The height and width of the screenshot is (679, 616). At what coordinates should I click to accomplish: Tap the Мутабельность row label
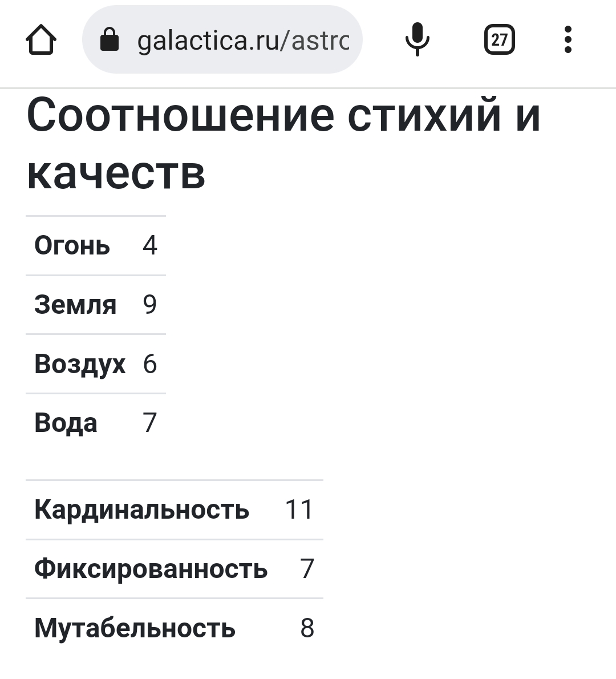pyautogui.click(x=135, y=628)
